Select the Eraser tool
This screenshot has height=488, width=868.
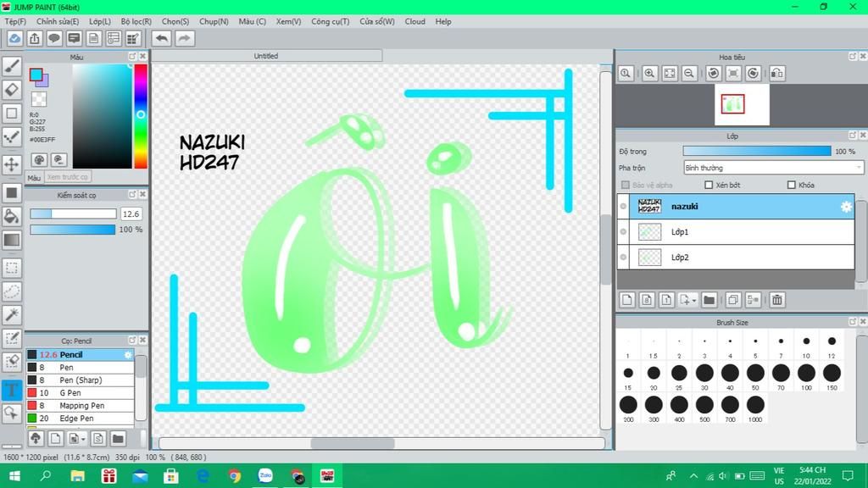click(x=12, y=90)
